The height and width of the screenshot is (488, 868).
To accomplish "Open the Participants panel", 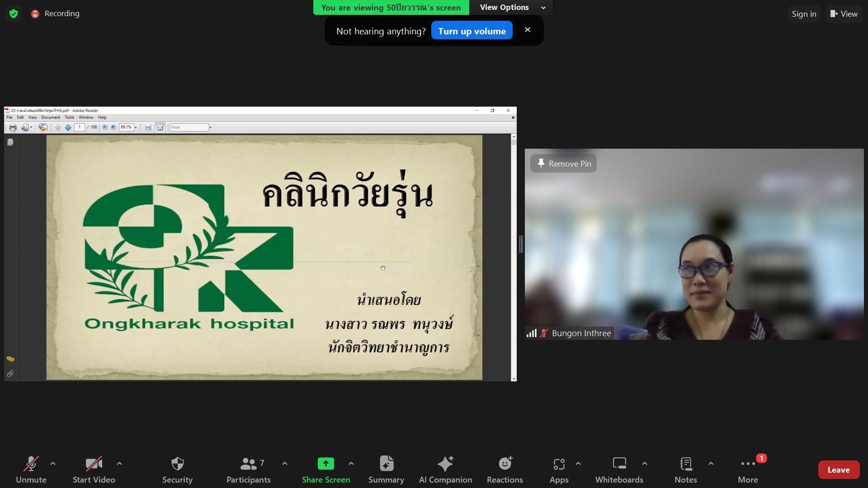I will [x=248, y=470].
